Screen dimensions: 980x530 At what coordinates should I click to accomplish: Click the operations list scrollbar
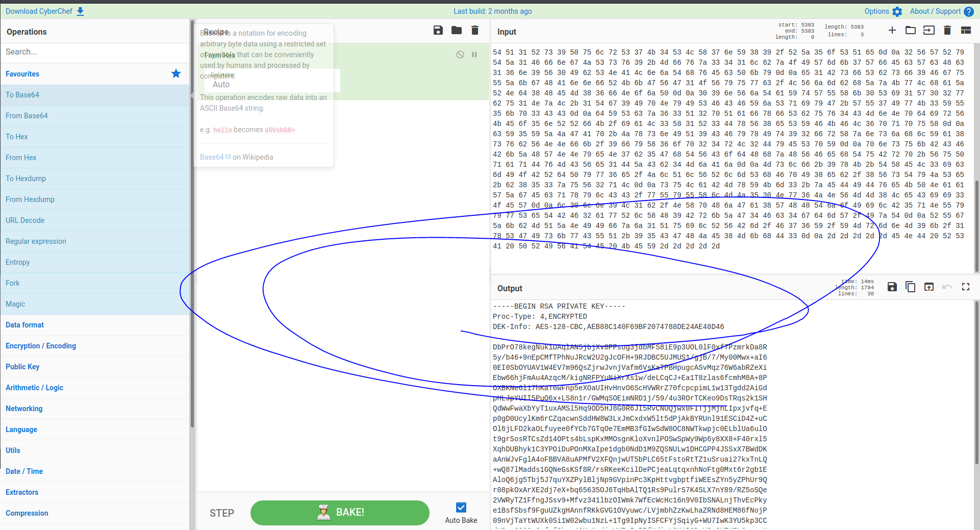pyautogui.click(x=192, y=224)
